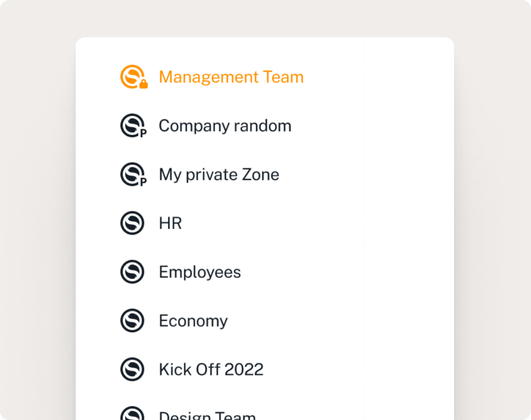The image size is (531, 420).
Task: Select the Design Team label
Action: (x=207, y=415)
